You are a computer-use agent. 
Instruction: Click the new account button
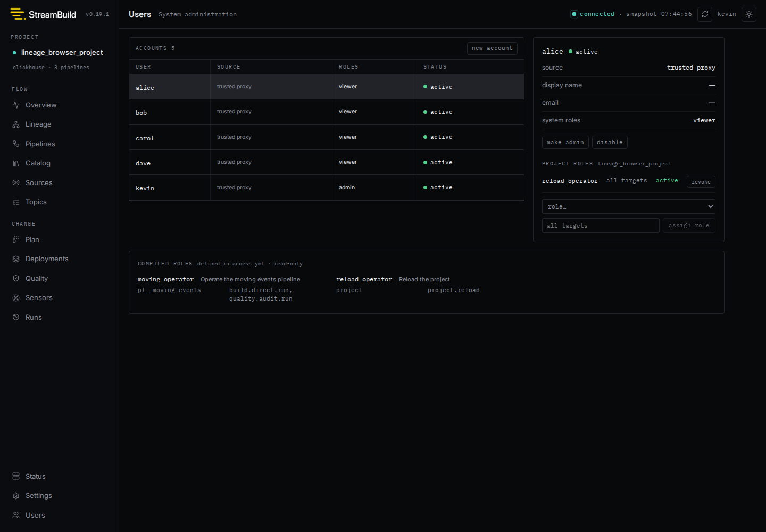click(x=492, y=48)
